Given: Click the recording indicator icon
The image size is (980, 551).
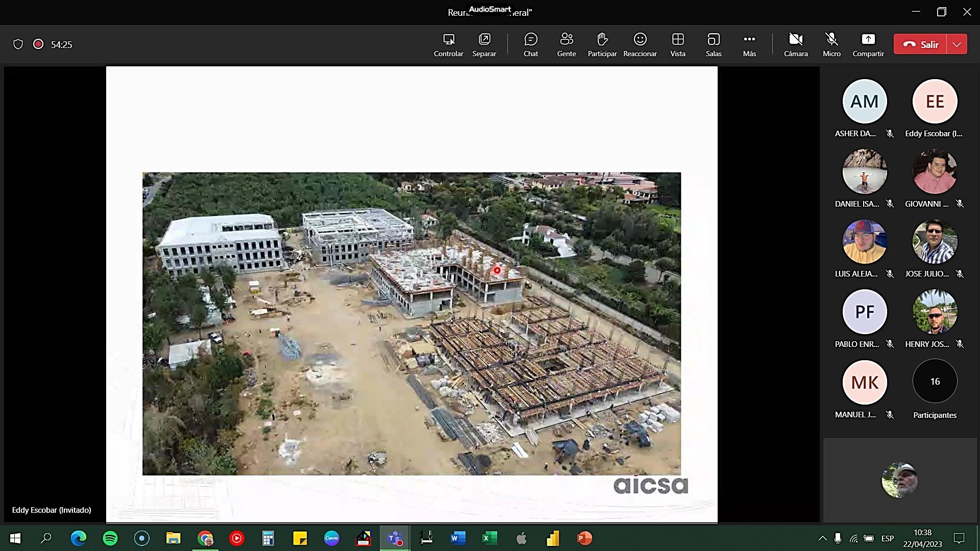Looking at the screenshot, I should tap(38, 44).
